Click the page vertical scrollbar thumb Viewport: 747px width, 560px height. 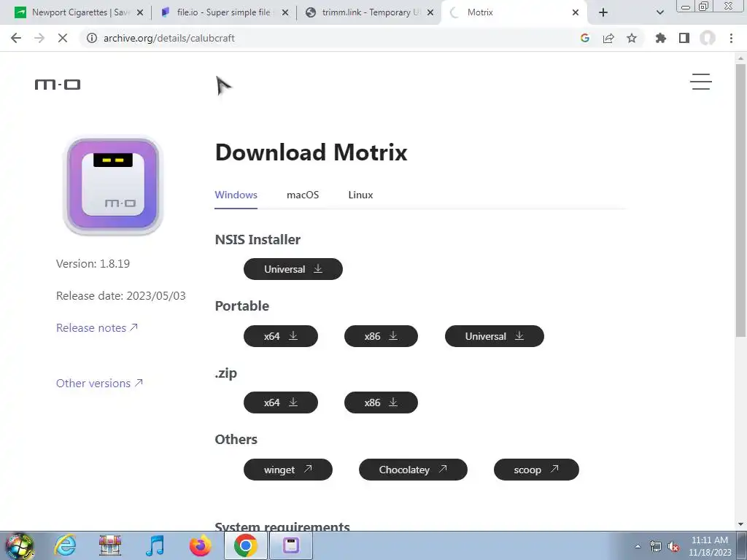pyautogui.click(x=741, y=200)
